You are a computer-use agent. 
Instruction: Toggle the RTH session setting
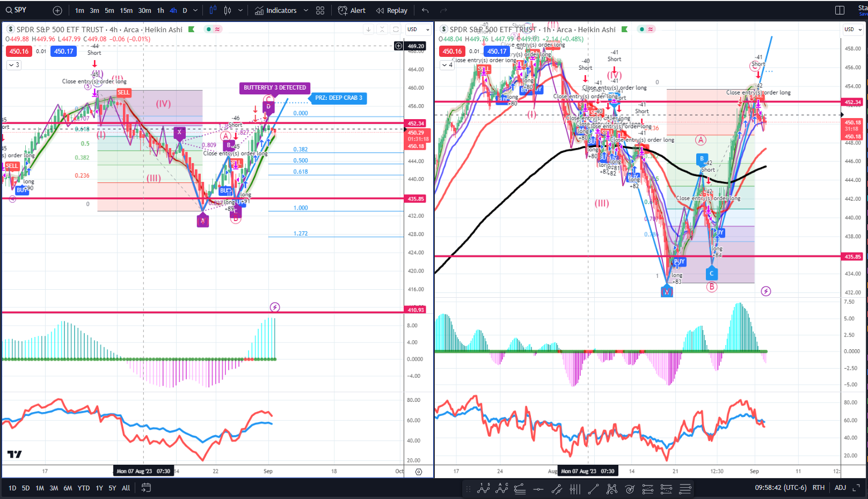pyautogui.click(x=818, y=488)
